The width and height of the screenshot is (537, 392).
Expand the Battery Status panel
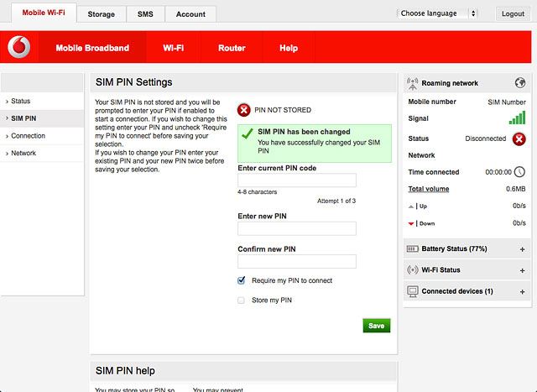coord(522,249)
